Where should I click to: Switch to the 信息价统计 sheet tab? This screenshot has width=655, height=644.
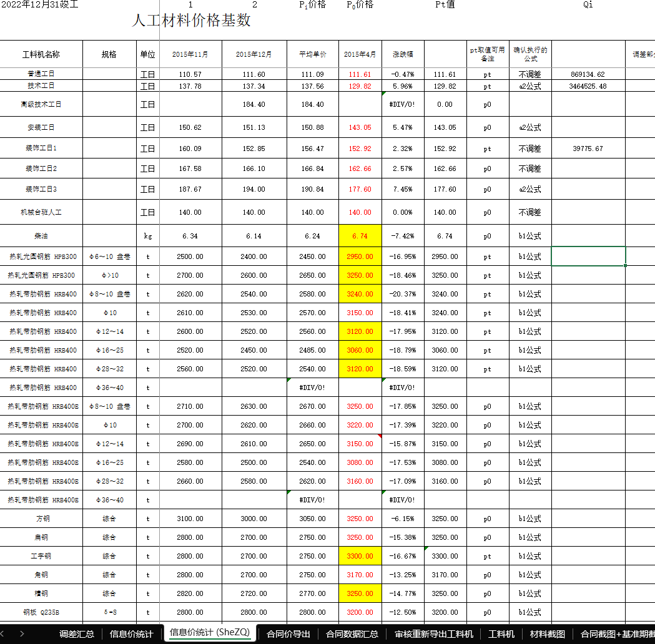pyautogui.click(x=131, y=634)
